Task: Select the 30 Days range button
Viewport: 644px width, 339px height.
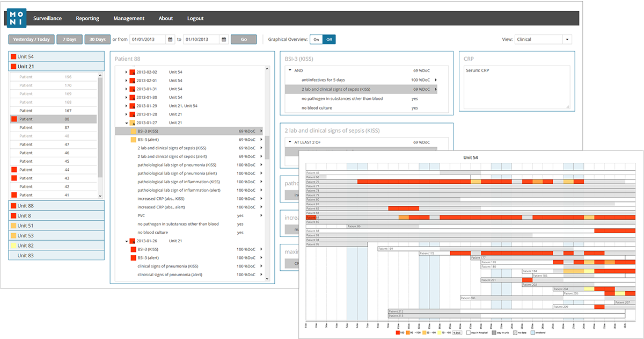Action: (98, 40)
